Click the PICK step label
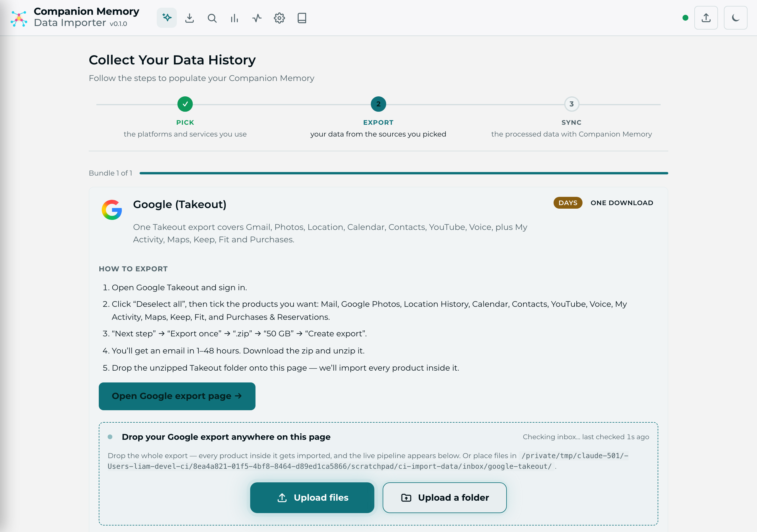 click(185, 122)
